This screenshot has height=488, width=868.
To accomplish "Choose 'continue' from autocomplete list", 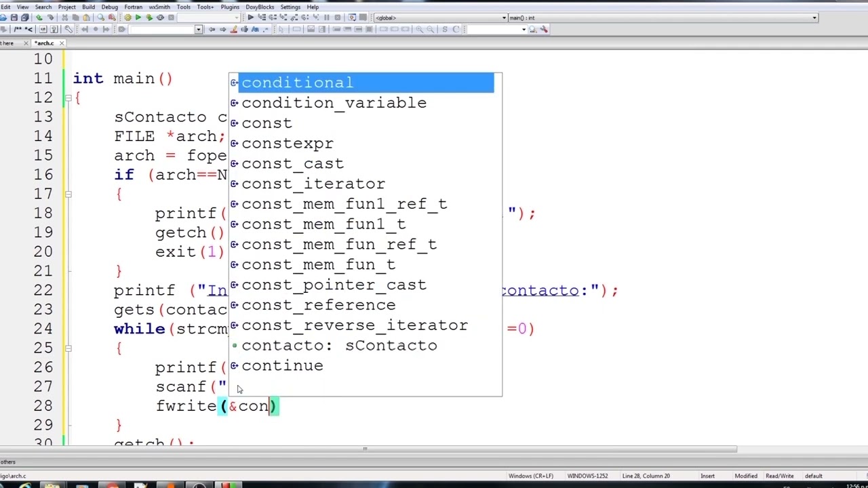I will point(282,366).
